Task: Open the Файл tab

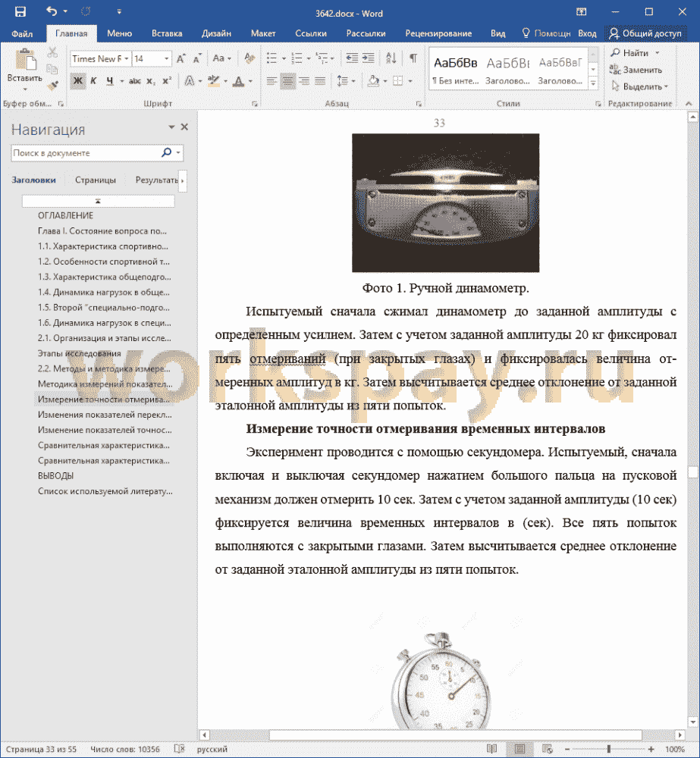Action: click(x=22, y=33)
